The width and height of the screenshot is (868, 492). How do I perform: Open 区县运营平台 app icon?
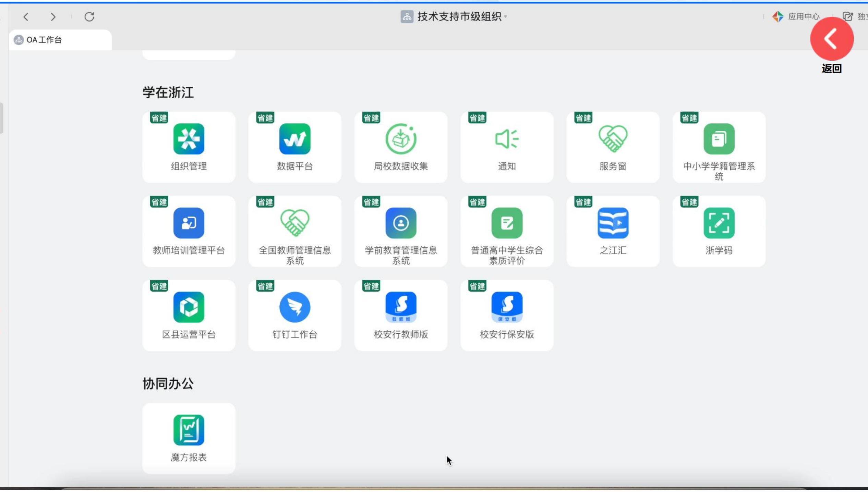[189, 307]
